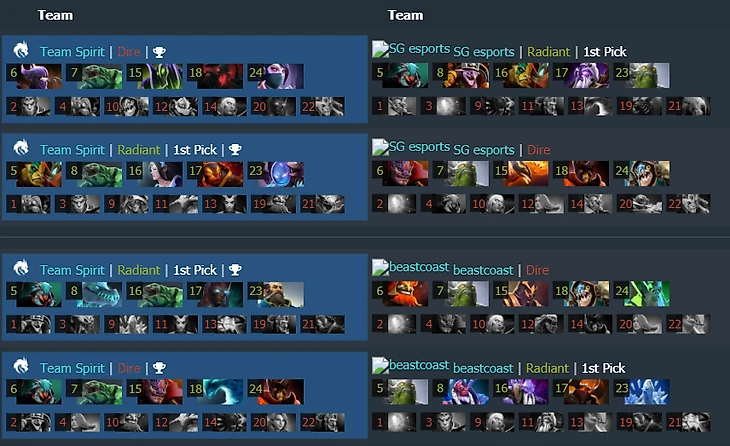
Task: Click trophy icon beside Team Spirit Dire versus SG esports
Action: [x=159, y=52]
